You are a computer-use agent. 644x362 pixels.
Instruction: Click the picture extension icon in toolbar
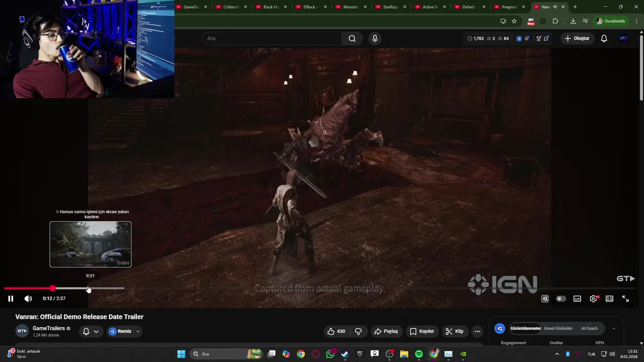(x=543, y=21)
